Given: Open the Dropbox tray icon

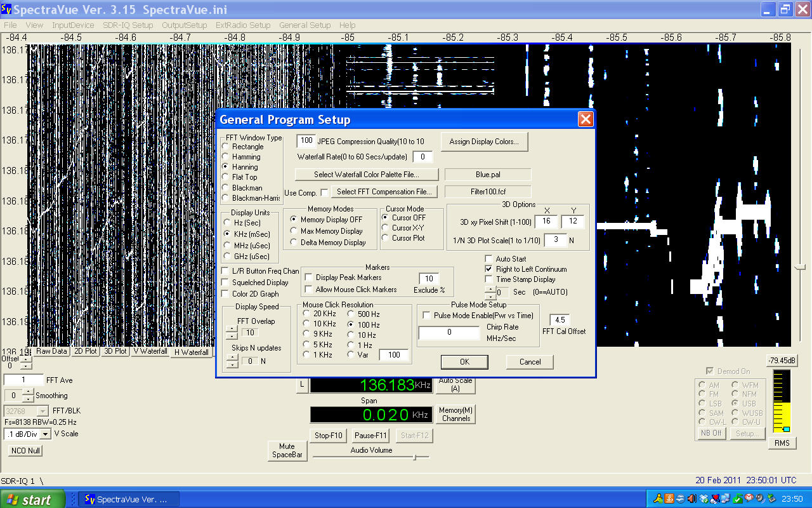Looking at the screenshot, I should 704,498.
